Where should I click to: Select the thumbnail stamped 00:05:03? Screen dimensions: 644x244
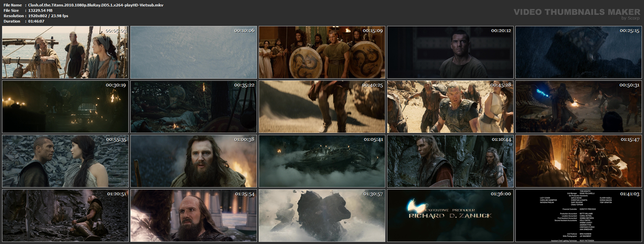click(x=65, y=52)
